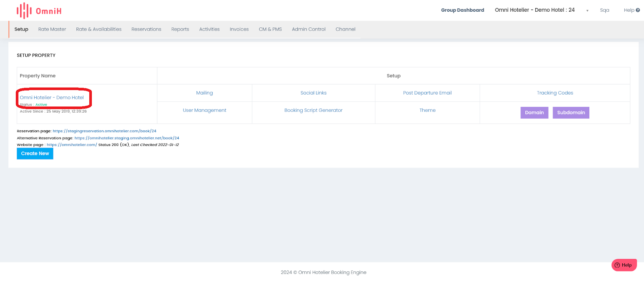Screen dimensions: 644x281
Task: Open the Activities menu
Action: 209,29
